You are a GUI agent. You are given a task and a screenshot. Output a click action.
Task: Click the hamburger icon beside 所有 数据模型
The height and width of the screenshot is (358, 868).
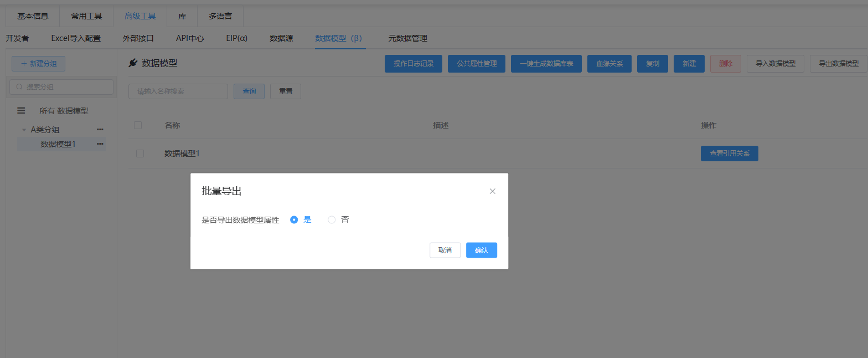pyautogui.click(x=21, y=111)
